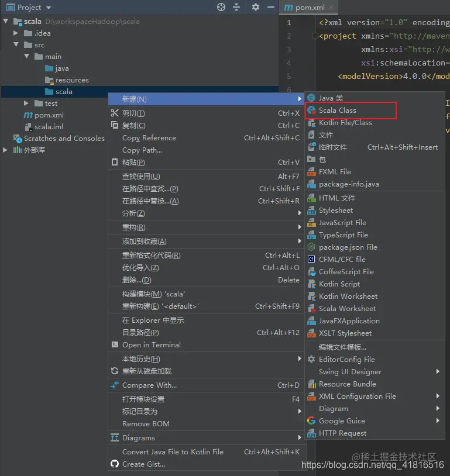
Task: Open the 本地历史(H) submenu
Action: pos(206,359)
